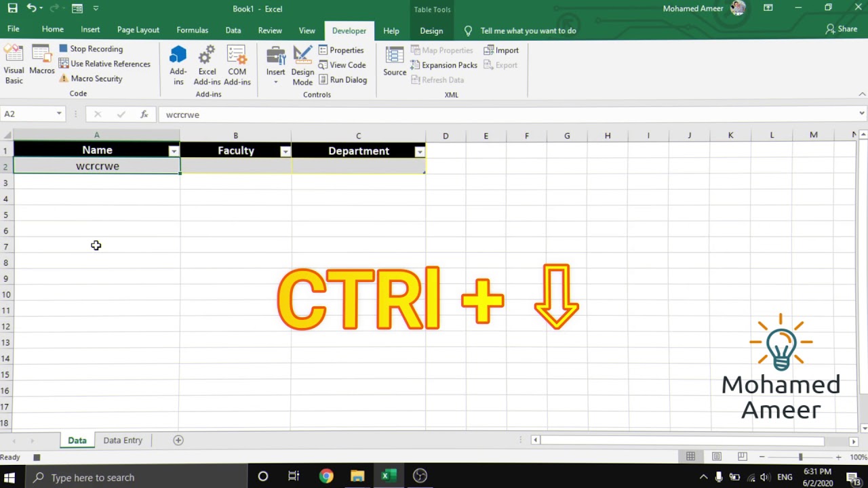Open the Macros dialog
The image size is (868, 488).
point(42,61)
